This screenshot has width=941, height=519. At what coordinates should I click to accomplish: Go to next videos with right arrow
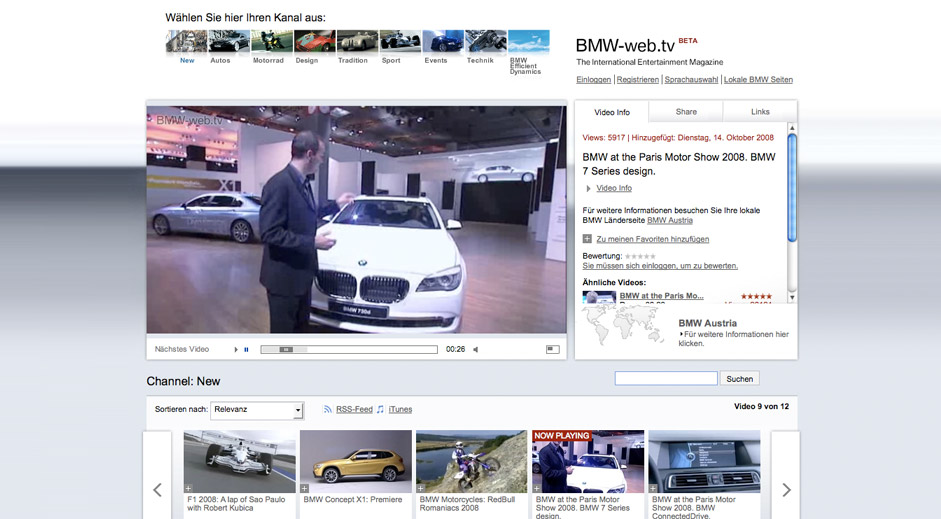tap(786, 490)
